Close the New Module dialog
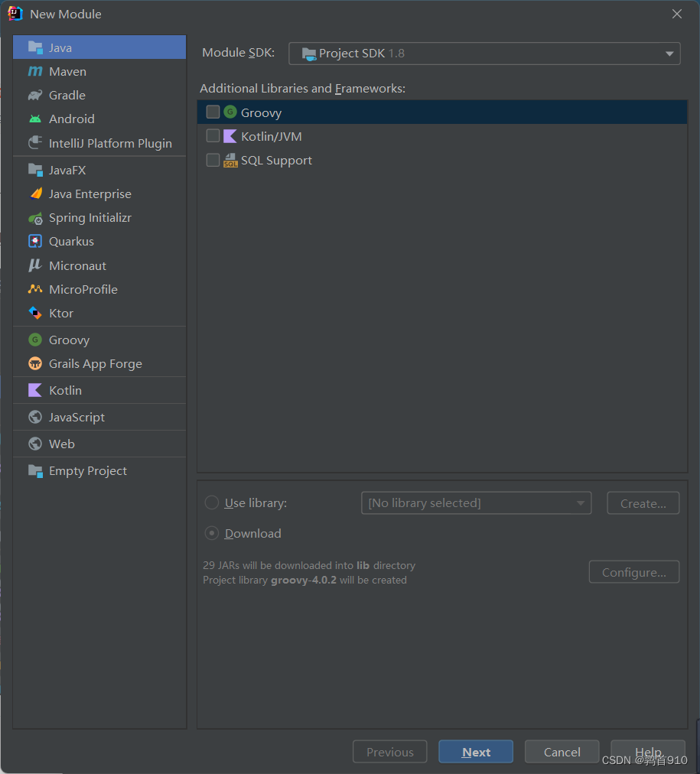The height and width of the screenshot is (774, 700). (677, 14)
